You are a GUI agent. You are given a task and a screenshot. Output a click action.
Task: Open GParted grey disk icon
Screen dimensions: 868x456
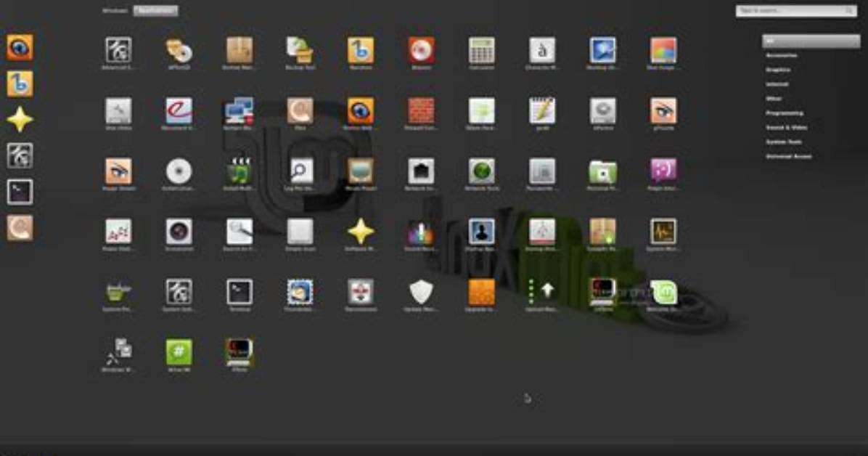tap(603, 111)
